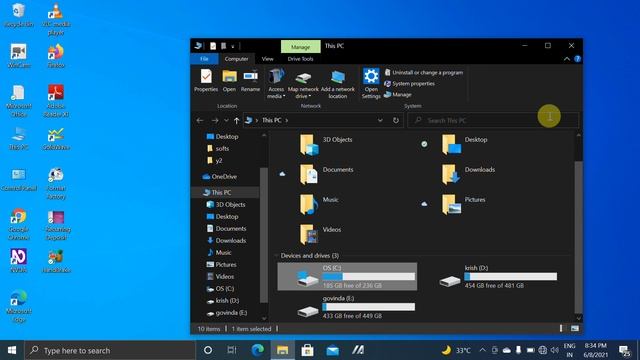Viewport: 640px width, 360px height.
Task: Open the Mail app from the taskbar
Action: pos(332,350)
